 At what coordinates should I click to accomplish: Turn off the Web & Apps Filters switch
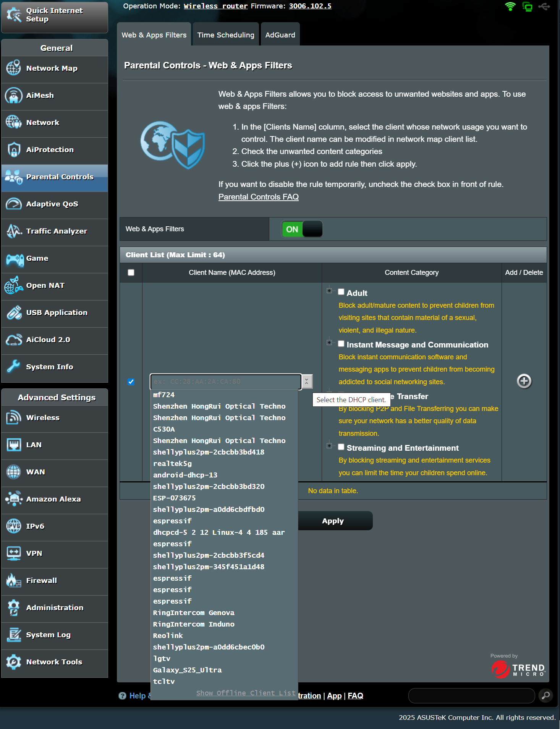pos(302,229)
